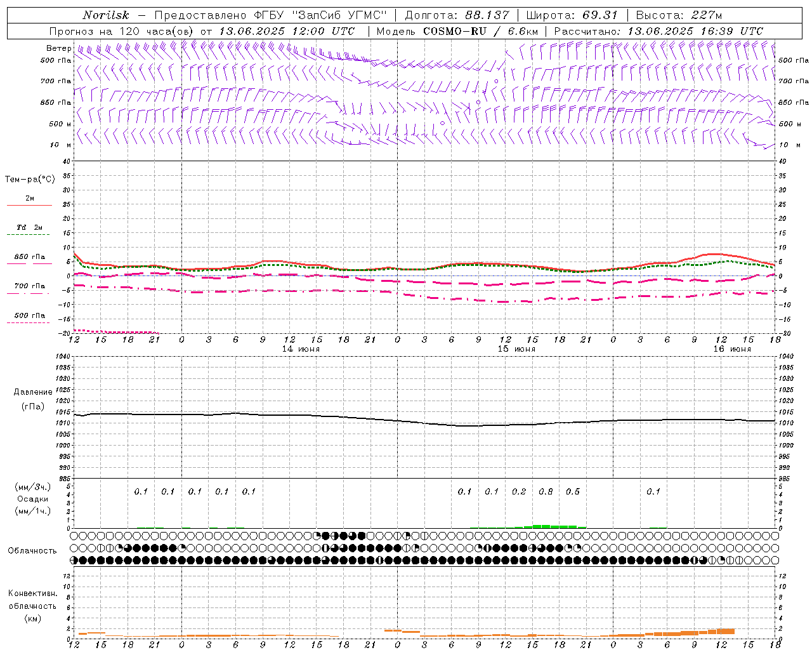Click the "0.2" precipitation value
The width and height of the screenshot is (812, 650).
(519, 491)
